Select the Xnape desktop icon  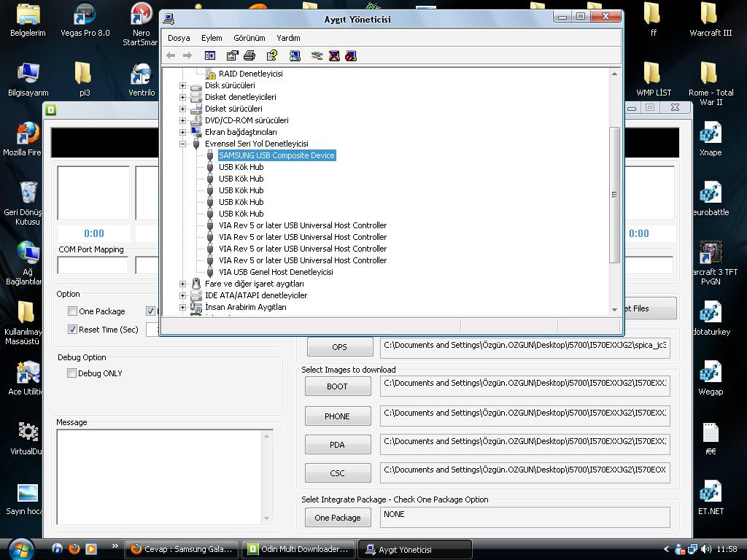click(x=711, y=139)
